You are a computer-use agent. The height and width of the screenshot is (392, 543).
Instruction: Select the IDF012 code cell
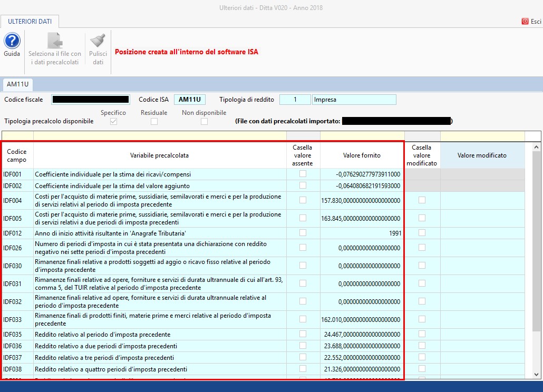coord(17,233)
